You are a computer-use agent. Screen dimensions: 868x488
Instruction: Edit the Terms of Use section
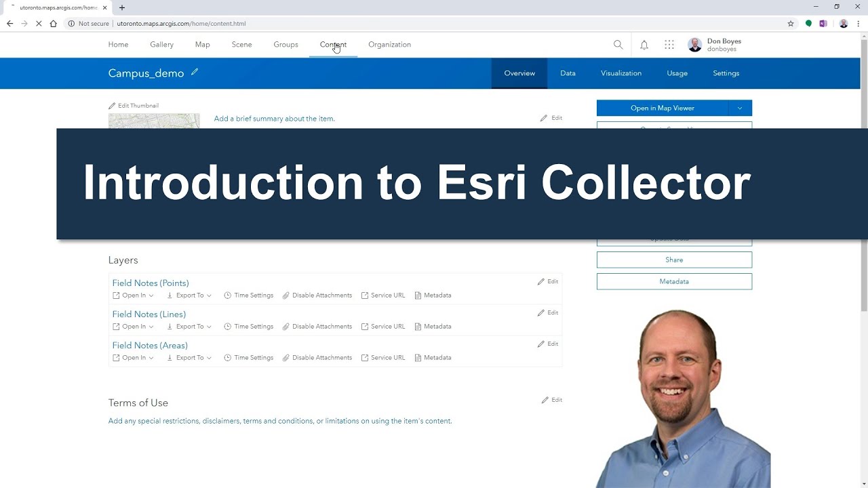click(552, 400)
